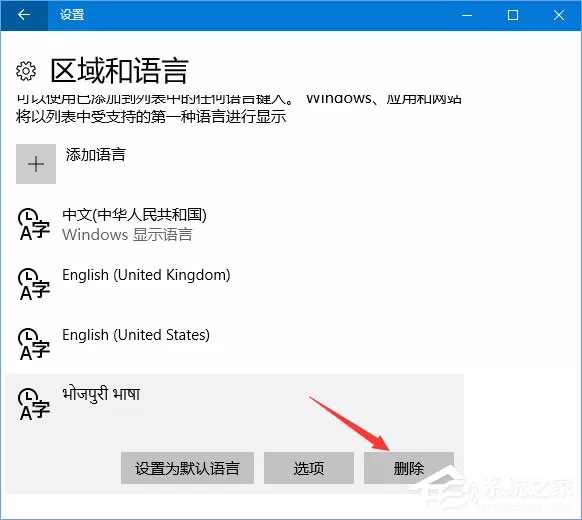Click the settings gear icon beside 区域和语言
This screenshot has height=520, width=582.
[26, 71]
